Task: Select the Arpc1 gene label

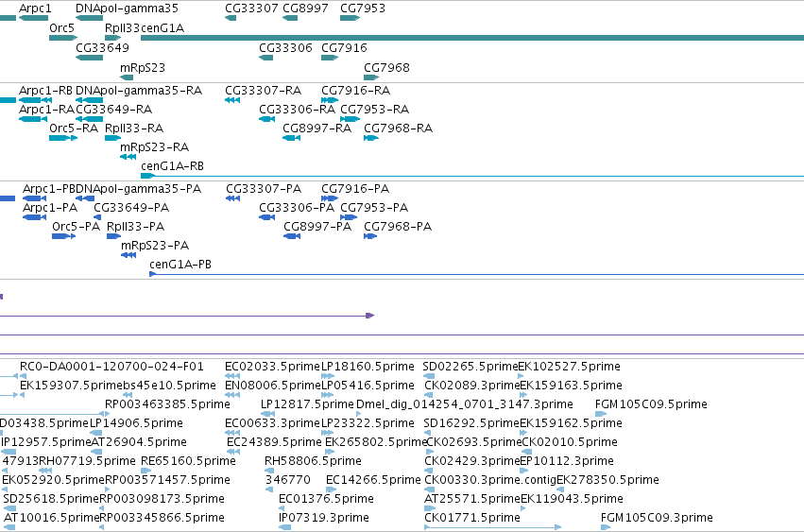Action: tap(35, 9)
